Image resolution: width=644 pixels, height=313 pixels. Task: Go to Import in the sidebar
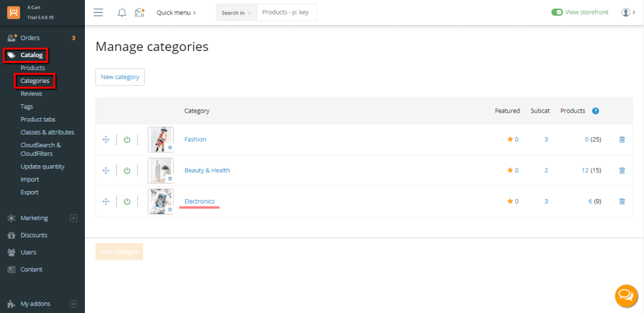[x=30, y=179]
